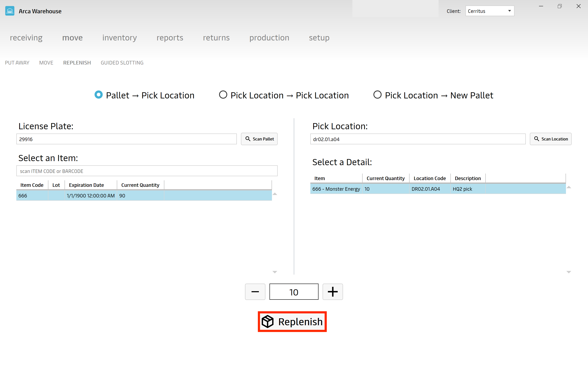Open the move menu
The width and height of the screenshot is (588, 392).
72,38
